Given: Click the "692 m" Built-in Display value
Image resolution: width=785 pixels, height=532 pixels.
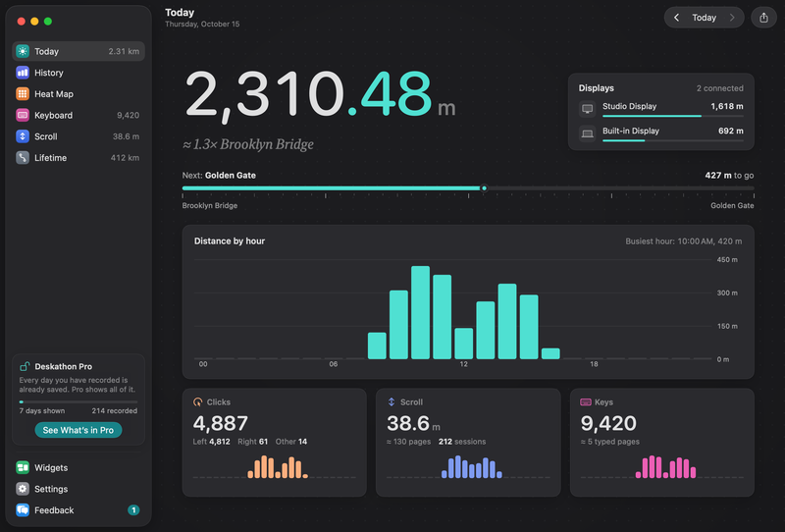Looking at the screenshot, I should 731,131.
